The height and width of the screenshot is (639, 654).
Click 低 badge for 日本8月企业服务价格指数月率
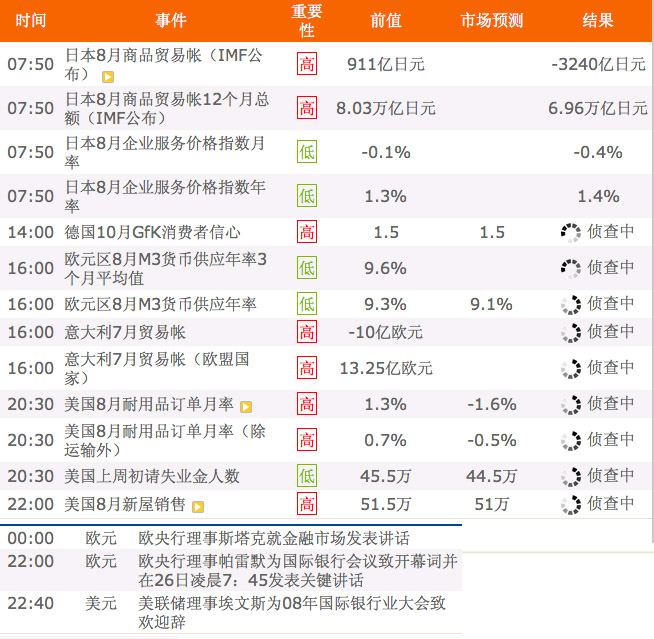pyautogui.click(x=307, y=152)
